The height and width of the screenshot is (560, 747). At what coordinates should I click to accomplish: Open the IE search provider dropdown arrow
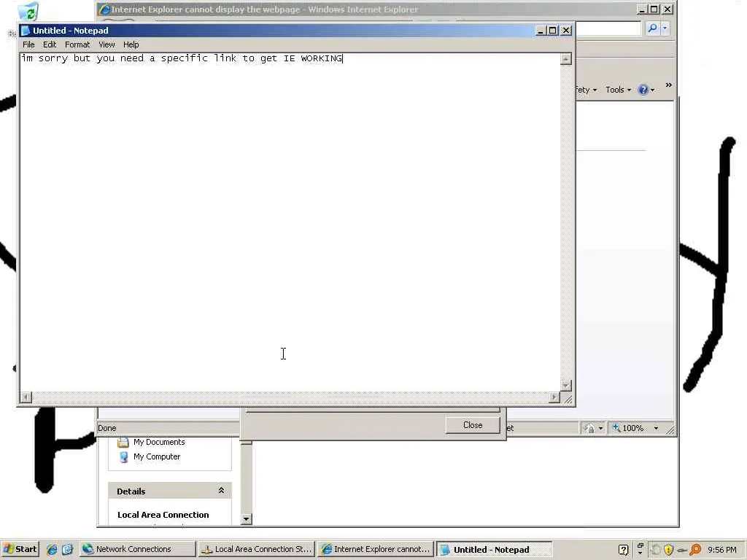tap(665, 28)
